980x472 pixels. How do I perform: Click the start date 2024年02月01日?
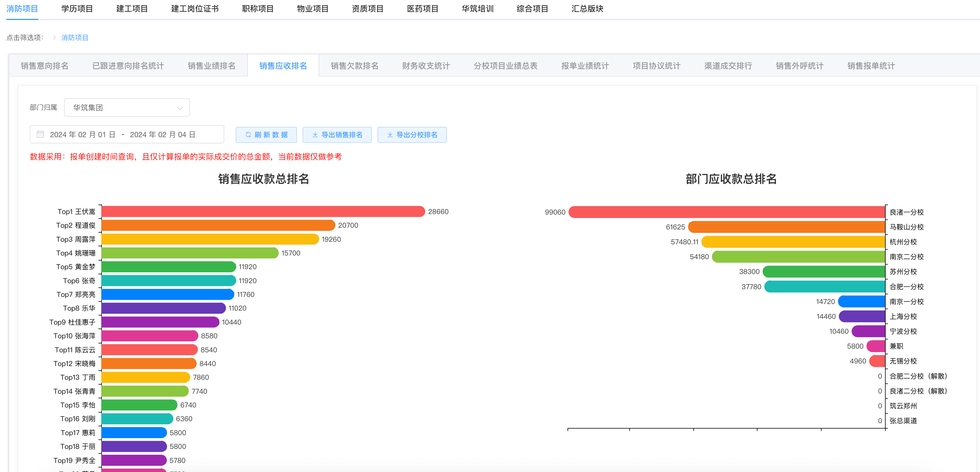[83, 135]
